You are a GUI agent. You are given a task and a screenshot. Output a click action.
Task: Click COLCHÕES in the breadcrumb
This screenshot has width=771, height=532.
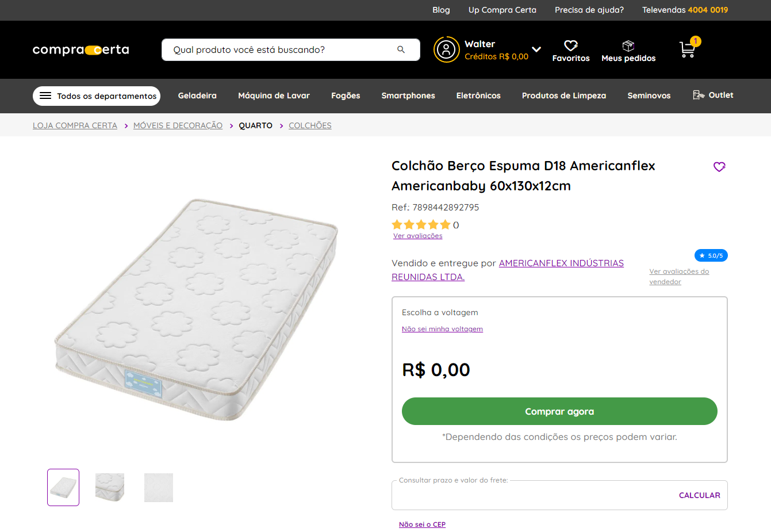310,125
